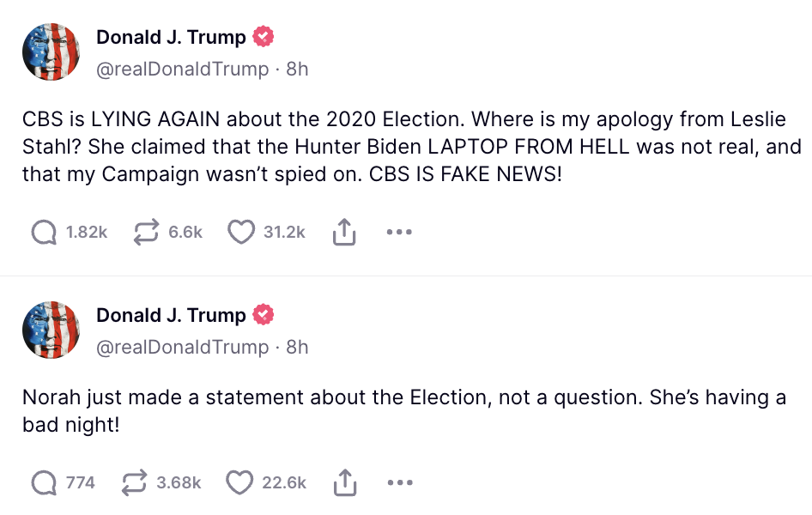Reply to the CBS tweet
The width and height of the screenshot is (812, 515).
pyautogui.click(x=43, y=231)
